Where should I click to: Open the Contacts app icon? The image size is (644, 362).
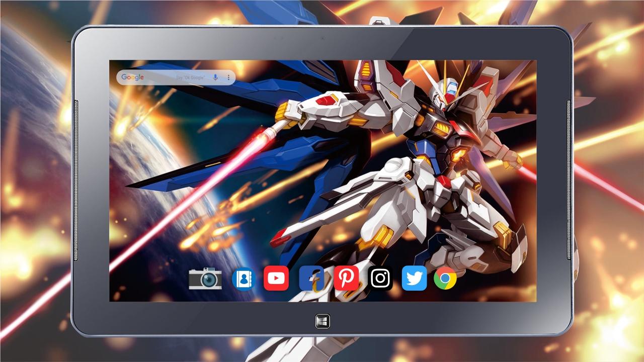[x=244, y=279]
